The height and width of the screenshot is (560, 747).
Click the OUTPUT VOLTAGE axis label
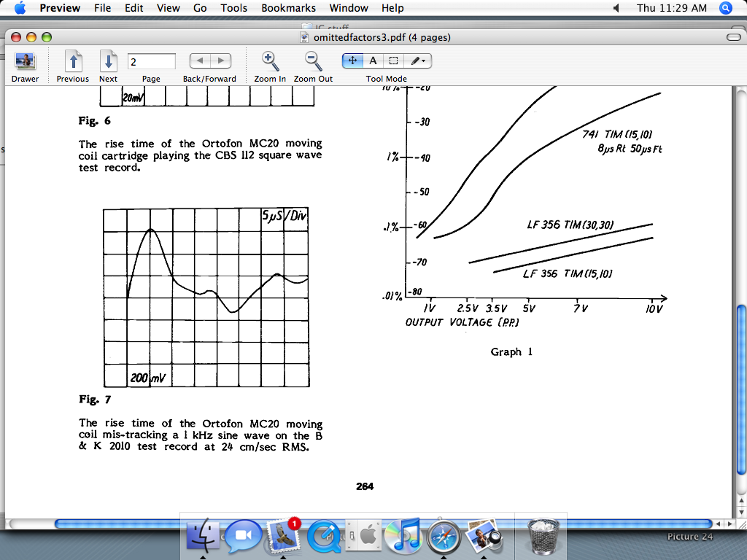pyautogui.click(x=462, y=322)
